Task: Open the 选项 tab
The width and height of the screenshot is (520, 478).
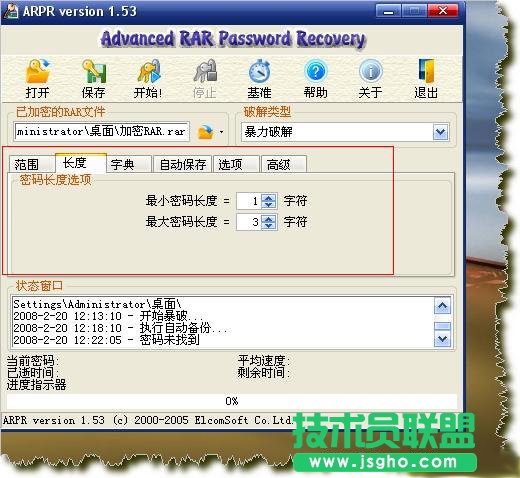Action: [236, 164]
